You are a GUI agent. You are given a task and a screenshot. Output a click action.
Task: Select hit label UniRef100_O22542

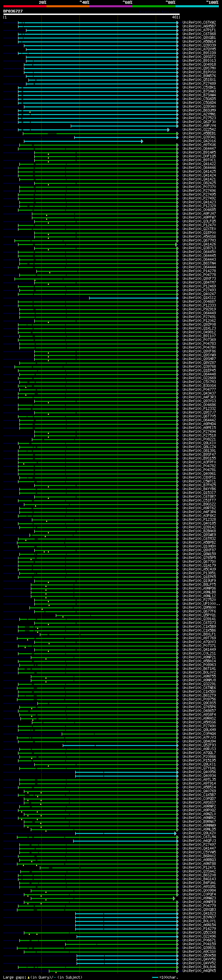tap(199, 130)
